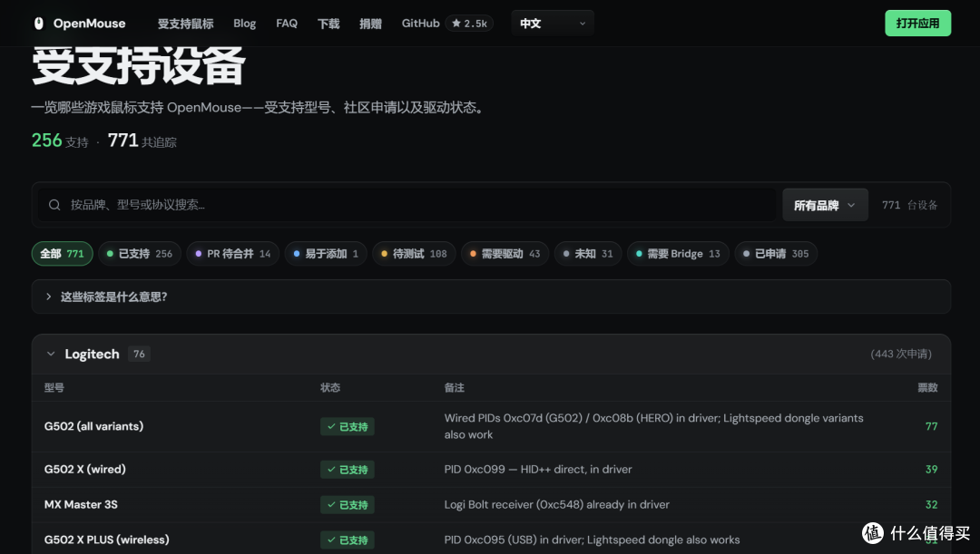Go to the FAQ page

pos(287,23)
